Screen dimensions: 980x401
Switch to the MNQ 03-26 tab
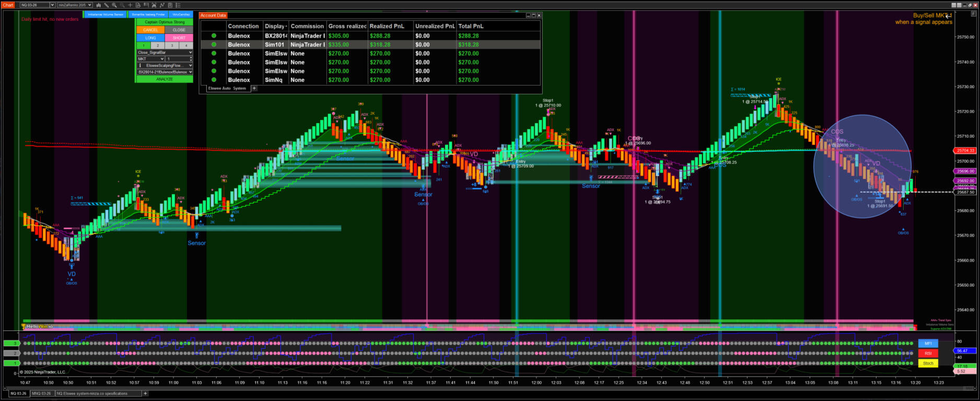(x=42, y=393)
